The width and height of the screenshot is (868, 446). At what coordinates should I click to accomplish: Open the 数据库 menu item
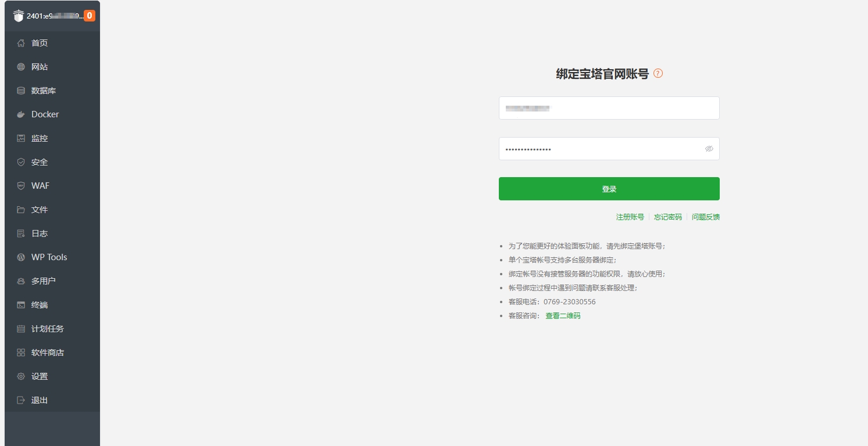pyautogui.click(x=52, y=91)
